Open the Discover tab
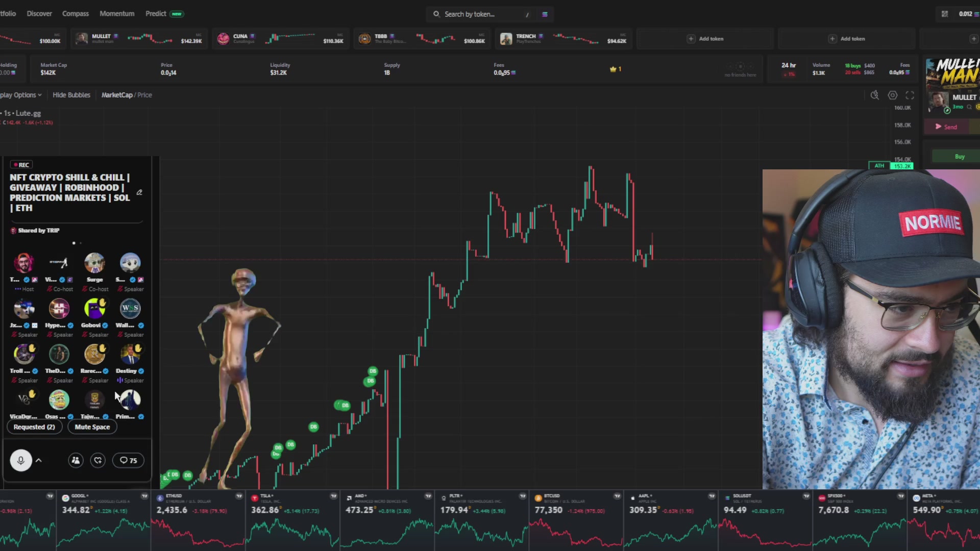The image size is (980, 551). (x=39, y=14)
